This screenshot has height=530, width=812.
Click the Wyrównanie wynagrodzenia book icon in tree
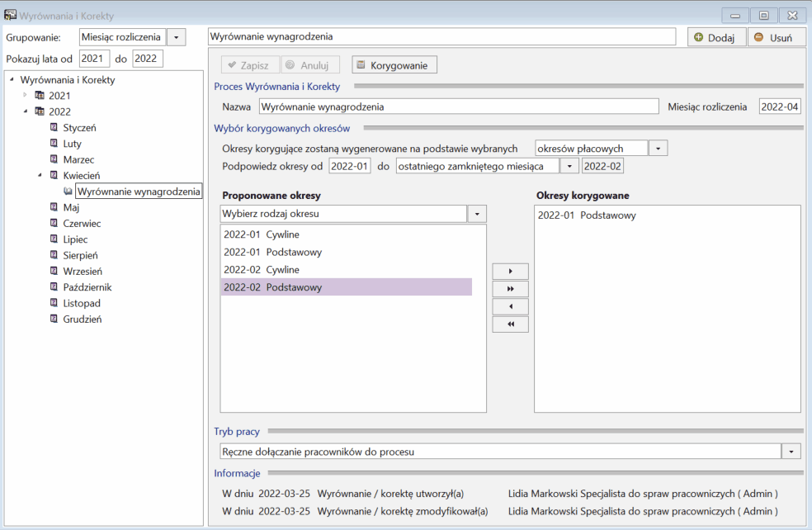click(x=68, y=192)
